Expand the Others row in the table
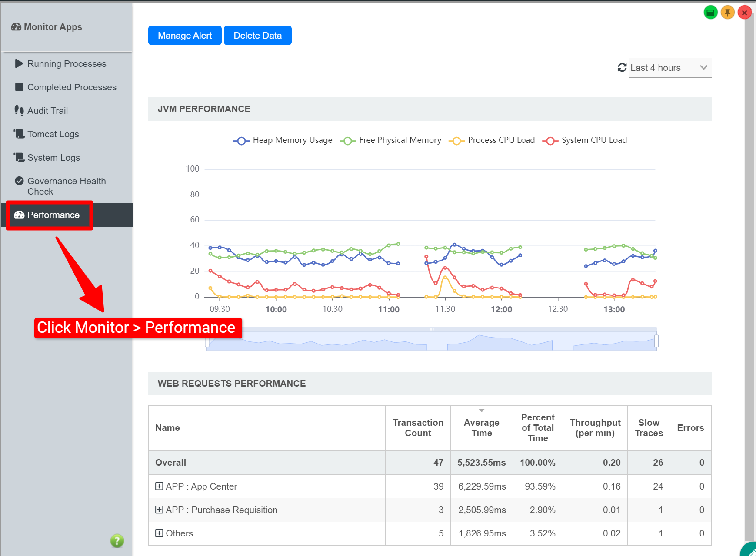Image resolution: width=756 pixels, height=556 pixels. click(159, 533)
